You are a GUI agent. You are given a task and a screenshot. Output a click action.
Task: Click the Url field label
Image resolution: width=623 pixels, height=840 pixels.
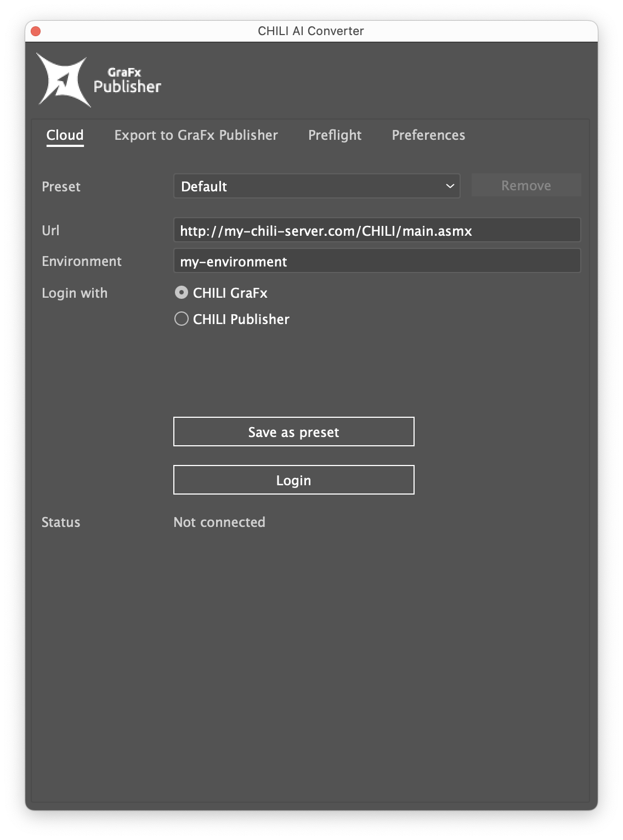click(x=50, y=231)
